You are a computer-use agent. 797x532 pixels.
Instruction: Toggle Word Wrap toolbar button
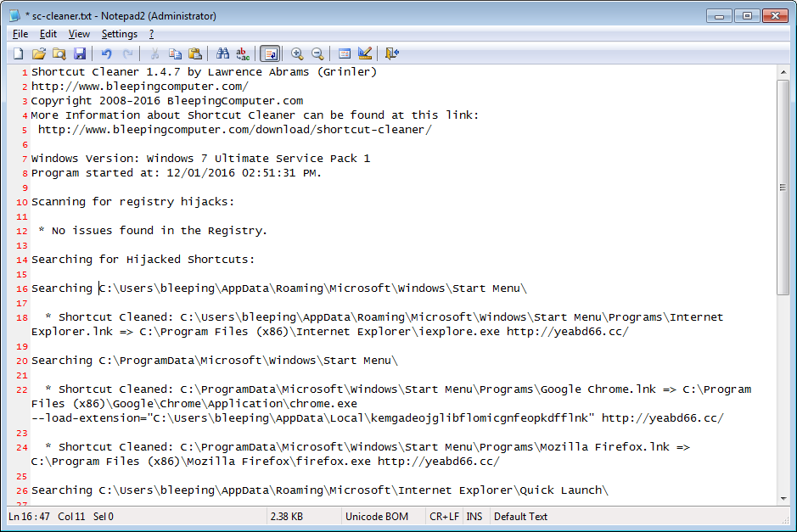coord(270,53)
